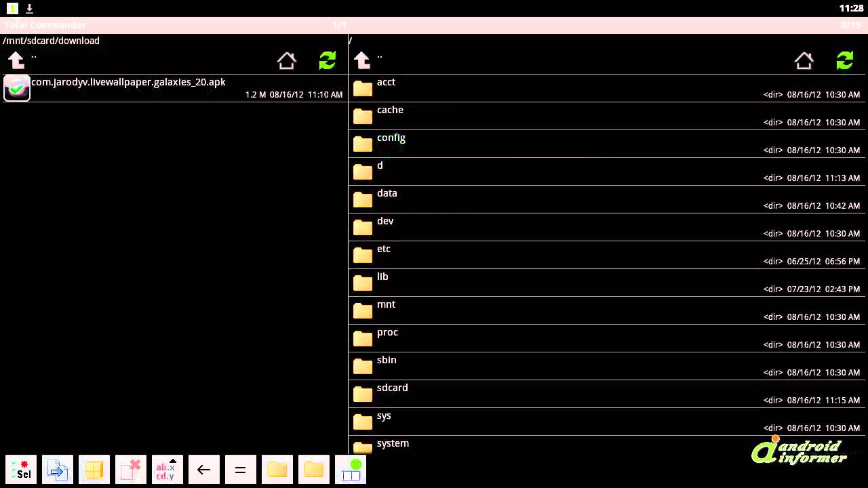This screenshot has width=868, height=488.
Task: Tap the config folder name
Action: tap(391, 138)
